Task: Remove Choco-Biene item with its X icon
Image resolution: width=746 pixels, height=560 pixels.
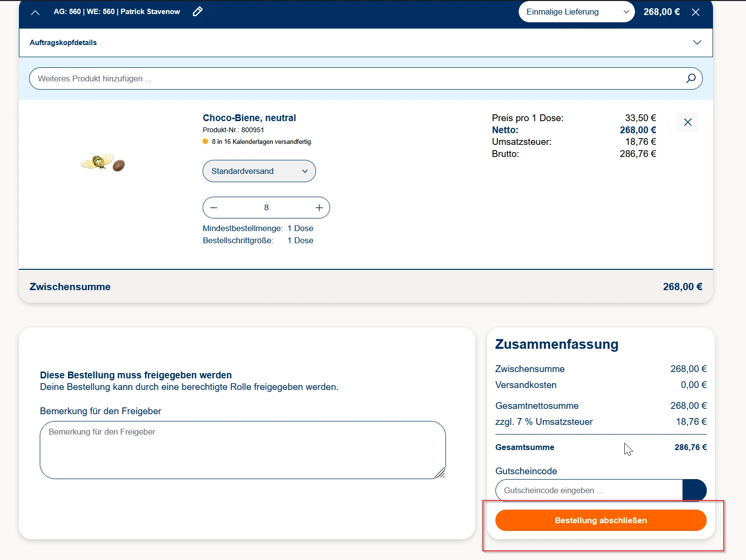Action: click(x=687, y=123)
